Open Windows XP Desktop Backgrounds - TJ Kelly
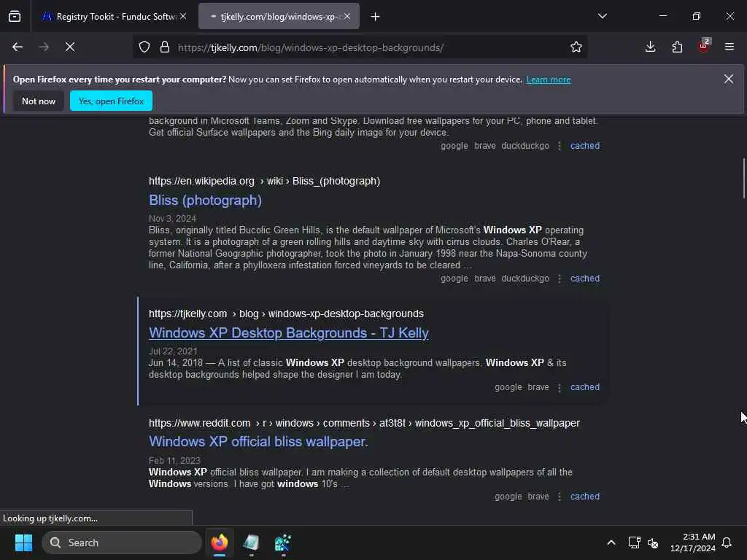Screen dimensions: 747x560 (289, 332)
